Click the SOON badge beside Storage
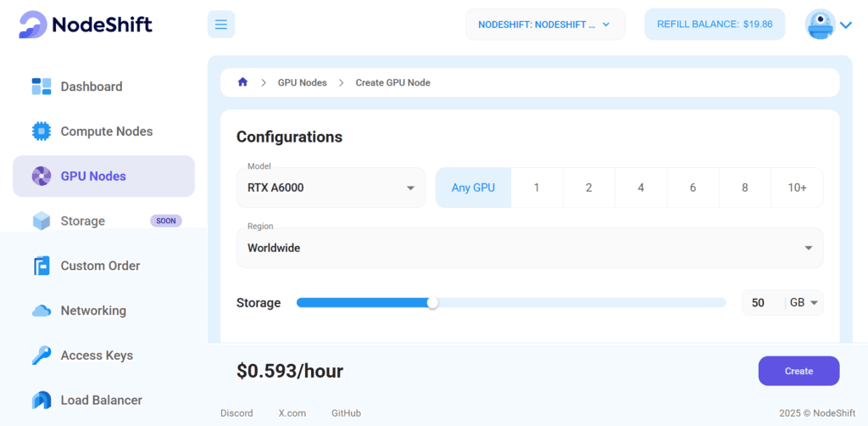 coord(166,221)
